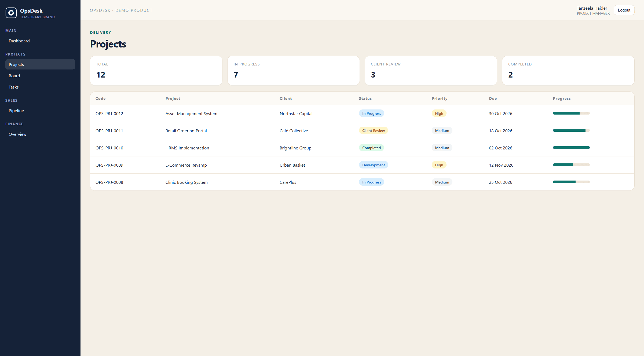Click due date 02 Oct 2026
This screenshot has width=644, height=356.
click(500, 148)
